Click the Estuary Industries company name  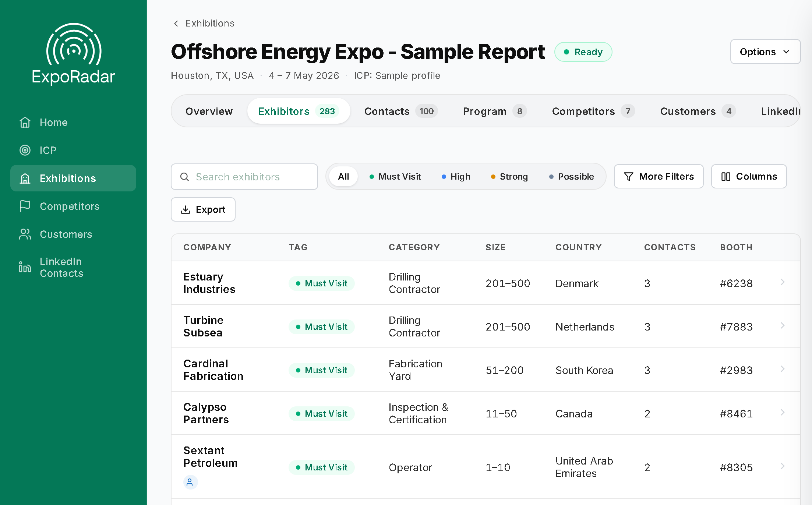[x=209, y=283]
